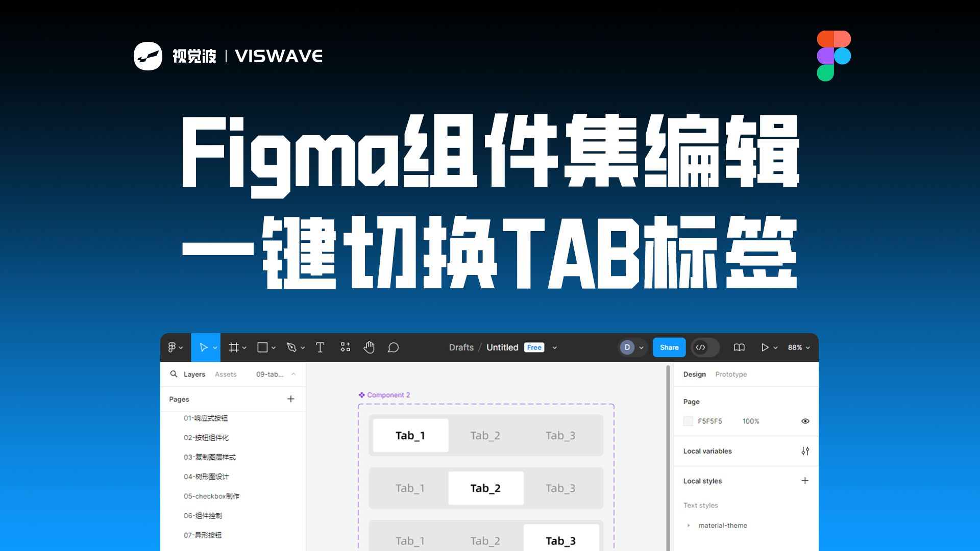Screen dimensions: 980x551
Task: Click the VISWAVE logo badge
Action: 148,56
